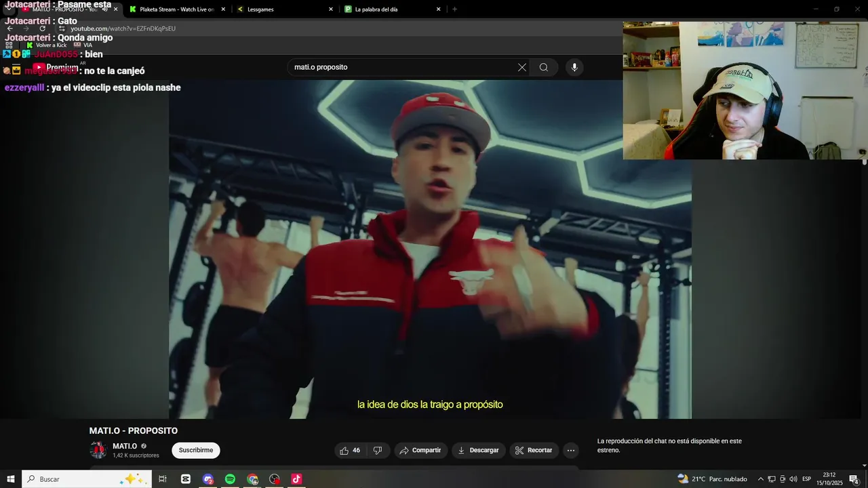
Task: Close the Plaketa Stream tab
Action: pos(223,9)
